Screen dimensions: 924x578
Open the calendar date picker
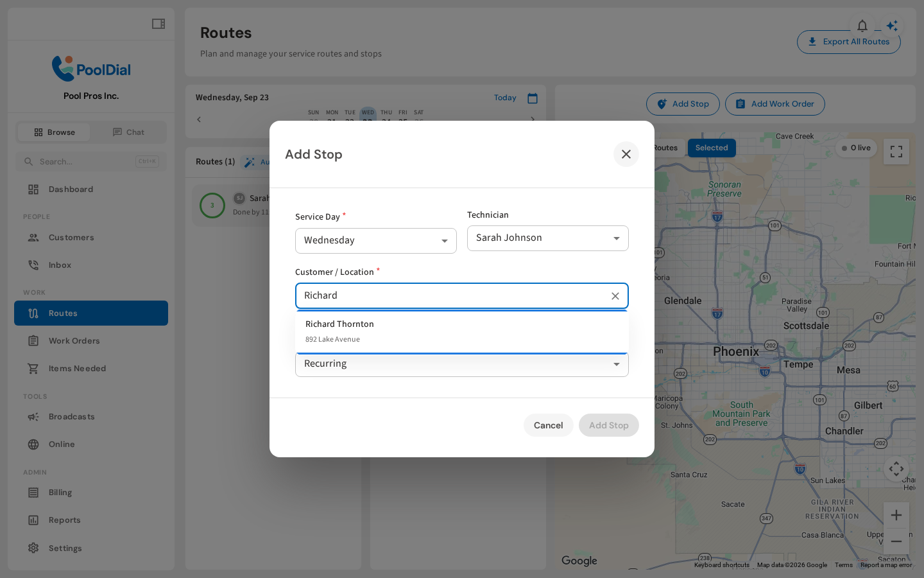coord(533,98)
